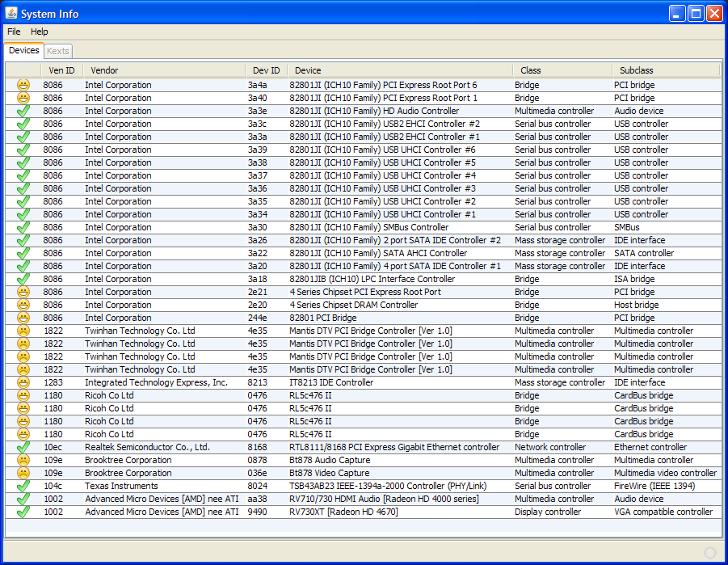Click the Java application icon in title bar
Image resolution: width=728 pixels, height=565 pixels.
(11, 14)
